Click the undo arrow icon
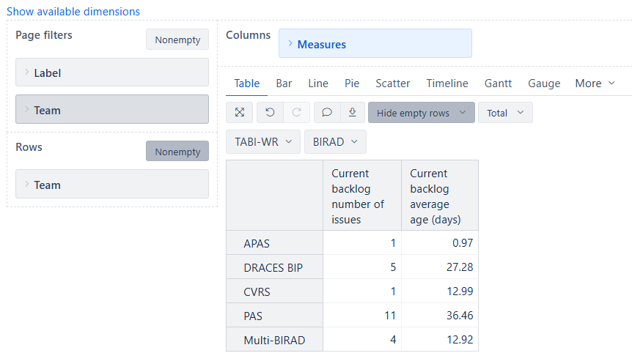Image resolution: width=632 pixels, height=364 pixels. pyautogui.click(x=270, y=112)
